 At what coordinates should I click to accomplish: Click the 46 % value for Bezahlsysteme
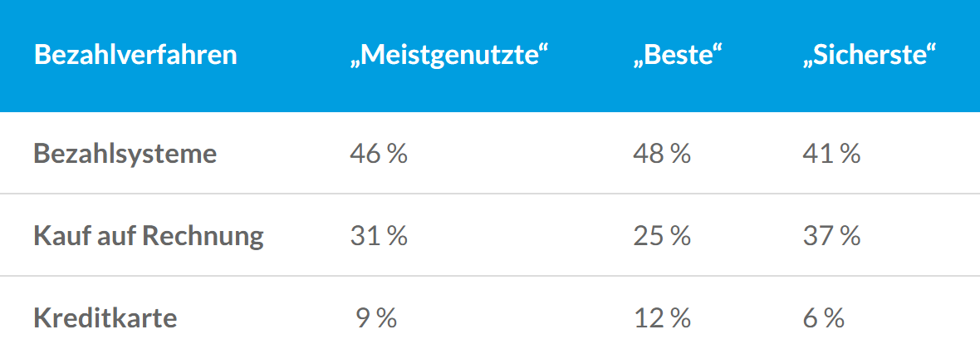(x=379, y=154)
